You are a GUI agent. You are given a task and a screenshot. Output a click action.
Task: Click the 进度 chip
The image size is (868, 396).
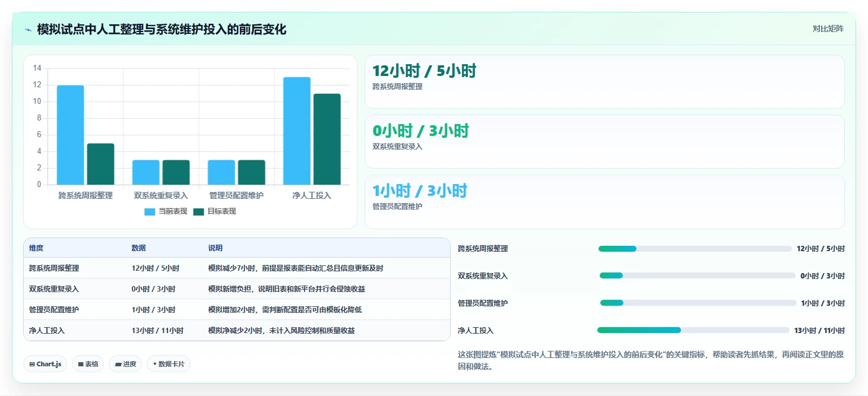pos(125,364)
